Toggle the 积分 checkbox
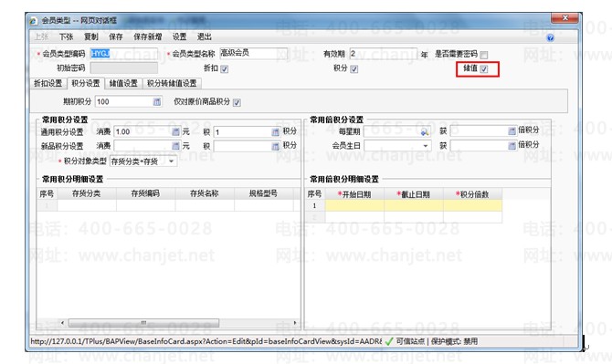The width and height of the screenshot is (612, 364). 354,69
